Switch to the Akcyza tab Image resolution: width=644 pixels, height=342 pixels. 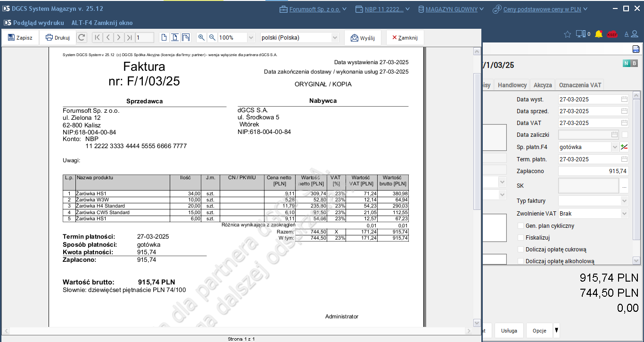[543, 85]
